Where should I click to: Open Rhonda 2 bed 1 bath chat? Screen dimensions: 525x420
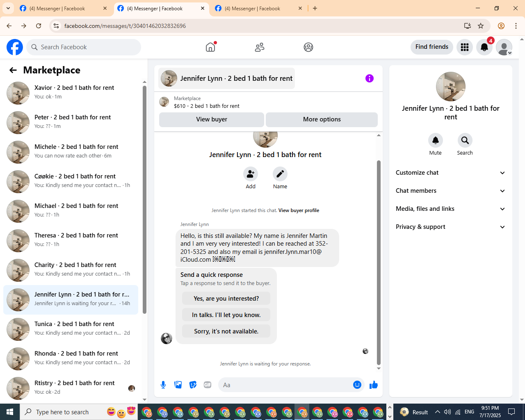coord(71,359)
